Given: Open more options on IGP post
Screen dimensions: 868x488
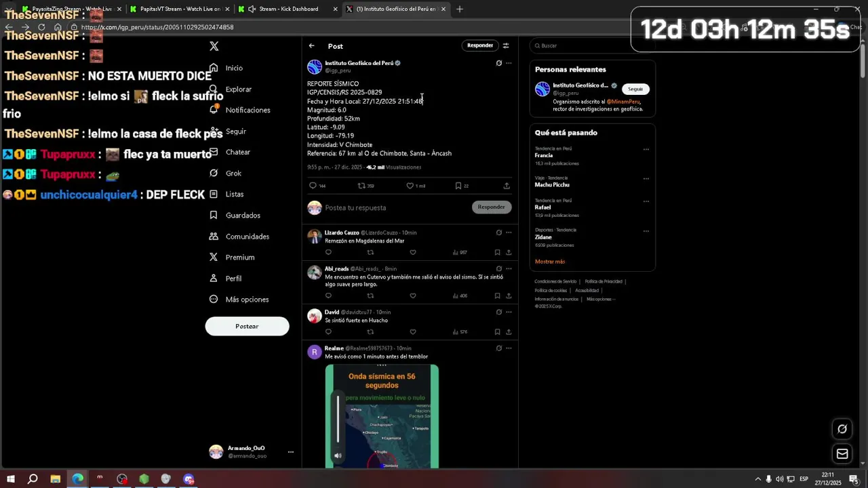Looking at the screenshot, I should (509, 63).
